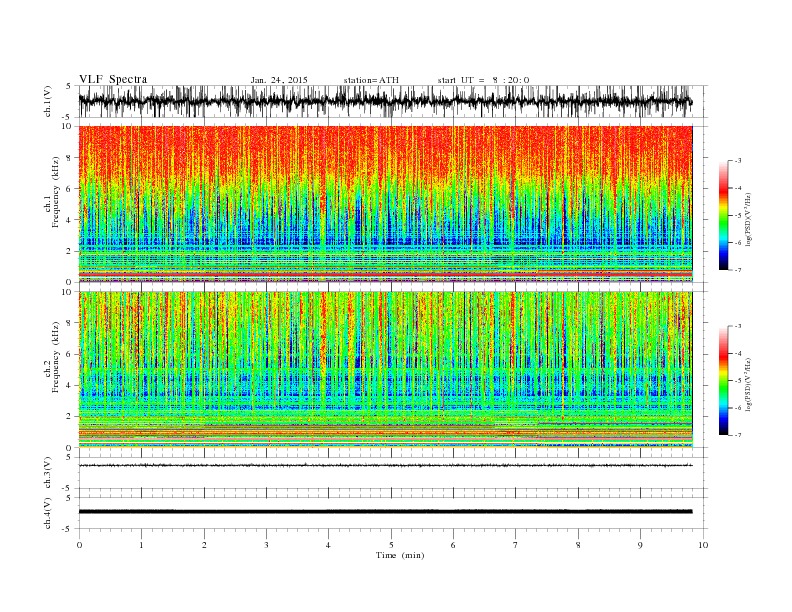Click the "VLF Spectra" plot title
Screen dimensions: 792x612
[x=113, y=79]
